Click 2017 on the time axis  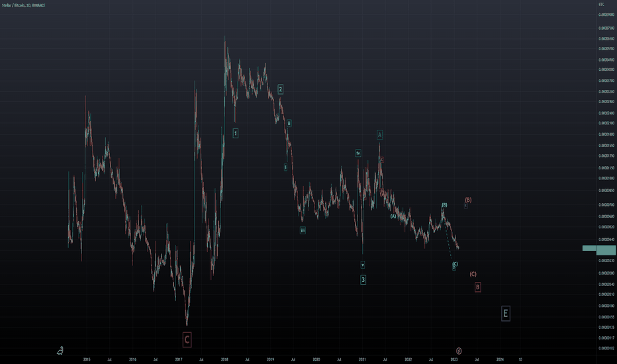[x=179, y=359]
